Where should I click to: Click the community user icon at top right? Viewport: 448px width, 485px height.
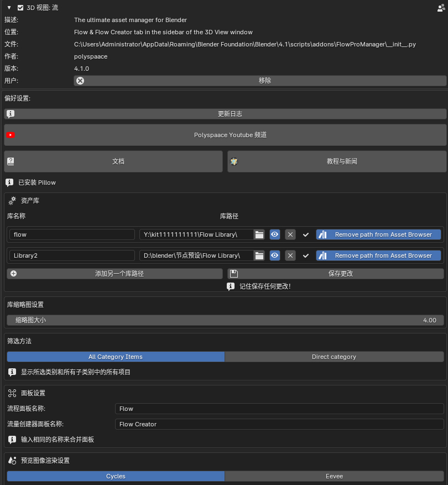[x=441, y=8]
